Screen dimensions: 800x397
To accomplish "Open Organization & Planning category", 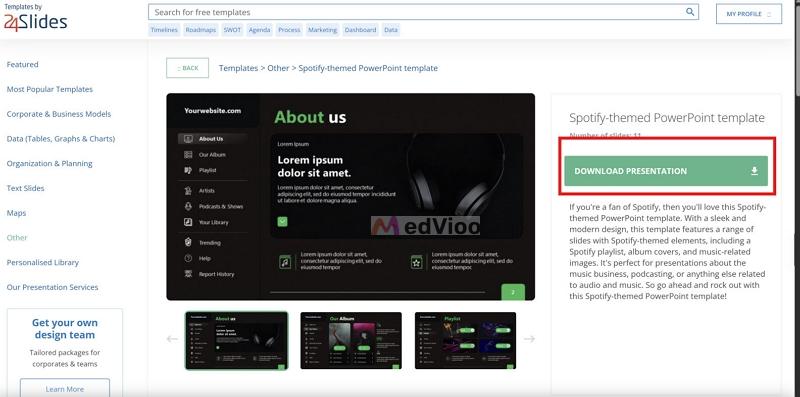I will click(49, 163).
